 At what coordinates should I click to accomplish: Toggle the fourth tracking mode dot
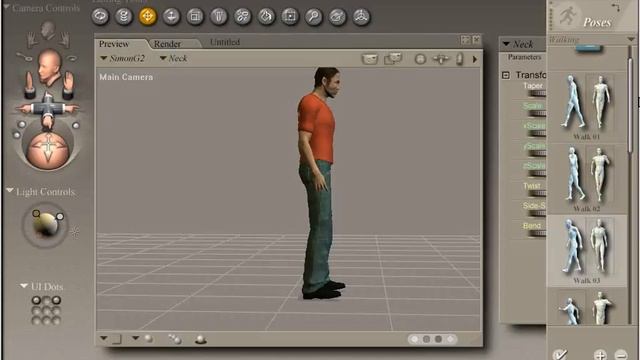click(x=450, y=339)
